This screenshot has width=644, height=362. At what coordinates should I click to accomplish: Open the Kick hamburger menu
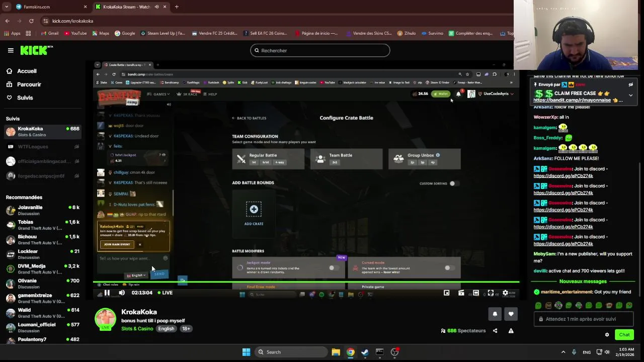(11, 50)
